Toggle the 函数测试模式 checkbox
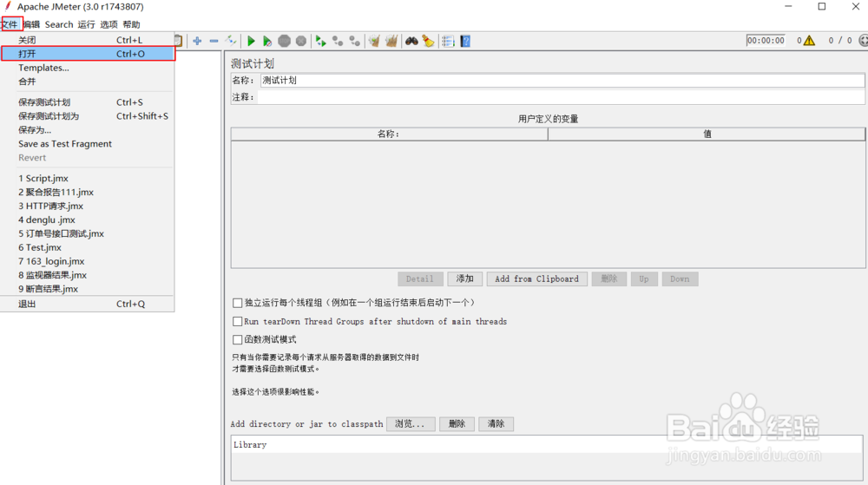The height and width of the screenshot is (485, 868). coord(238,339)
